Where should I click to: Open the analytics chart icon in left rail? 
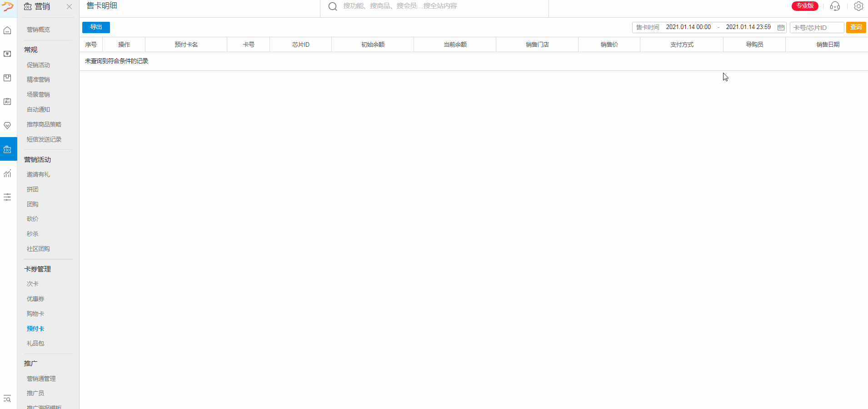click(x=7, y=173)
